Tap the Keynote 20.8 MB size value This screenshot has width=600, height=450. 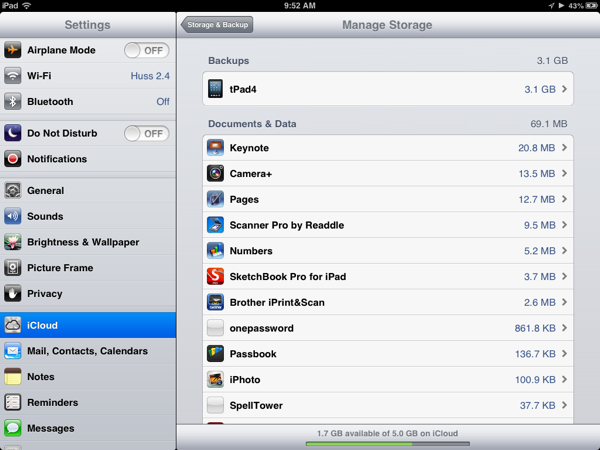536,148
